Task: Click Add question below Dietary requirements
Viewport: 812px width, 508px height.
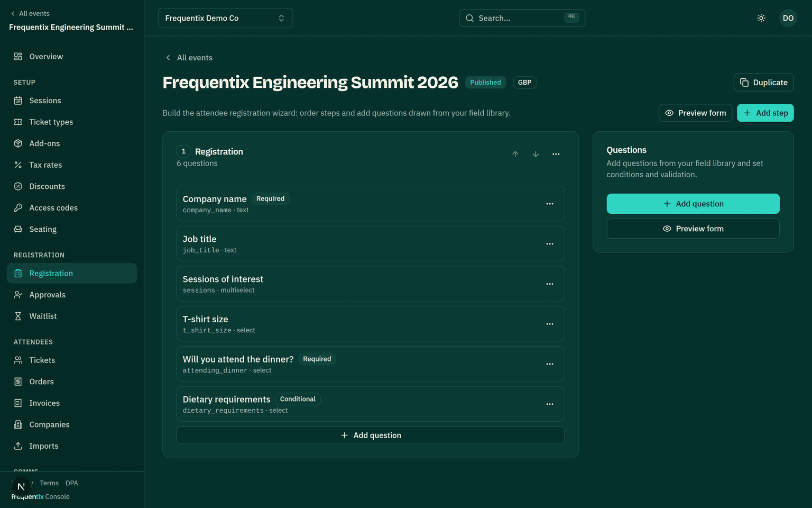Action: pyautogui.click(x=371, y=435)
